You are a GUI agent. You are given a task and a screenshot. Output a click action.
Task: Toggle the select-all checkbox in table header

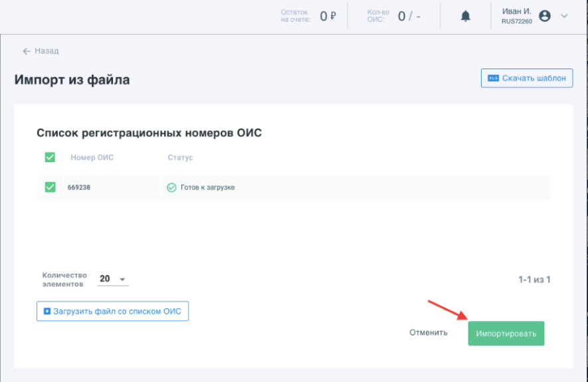click(50, 157)
